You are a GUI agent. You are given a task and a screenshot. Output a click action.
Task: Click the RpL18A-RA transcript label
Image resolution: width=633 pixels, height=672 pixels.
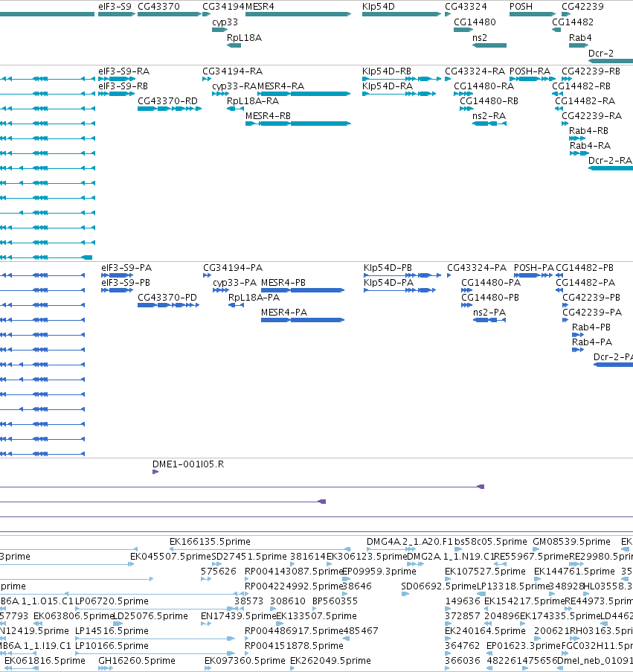[253, 100]
